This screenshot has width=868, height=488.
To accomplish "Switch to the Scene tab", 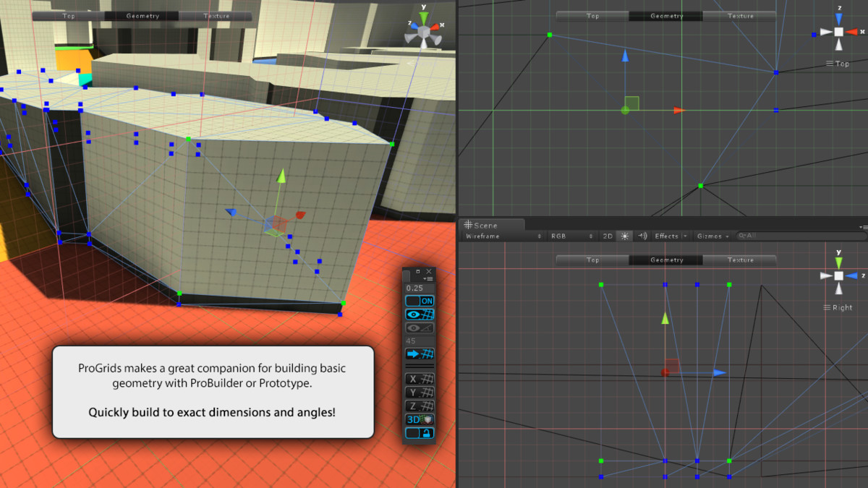I will click(x=482, y=226).
